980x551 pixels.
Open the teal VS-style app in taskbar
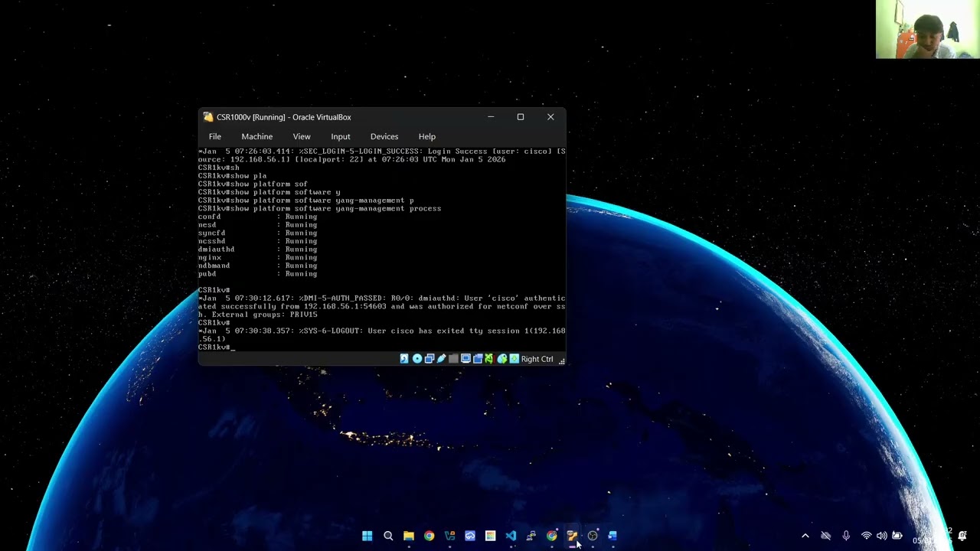coord(449,536)
